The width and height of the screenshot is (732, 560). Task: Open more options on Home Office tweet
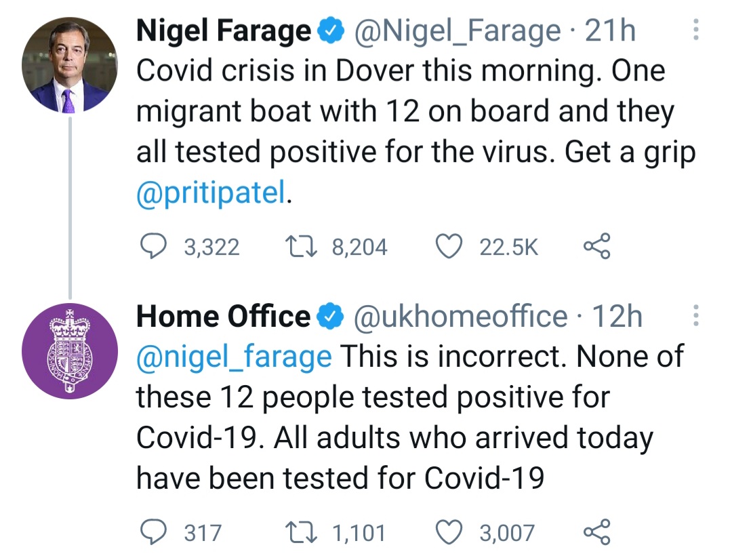pos(695,316)
